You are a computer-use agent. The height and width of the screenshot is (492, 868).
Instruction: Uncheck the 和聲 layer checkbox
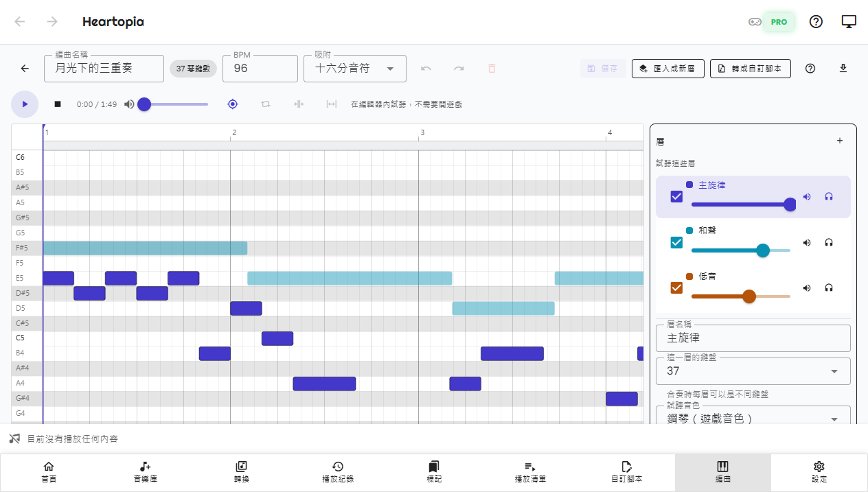pos(676,243)
